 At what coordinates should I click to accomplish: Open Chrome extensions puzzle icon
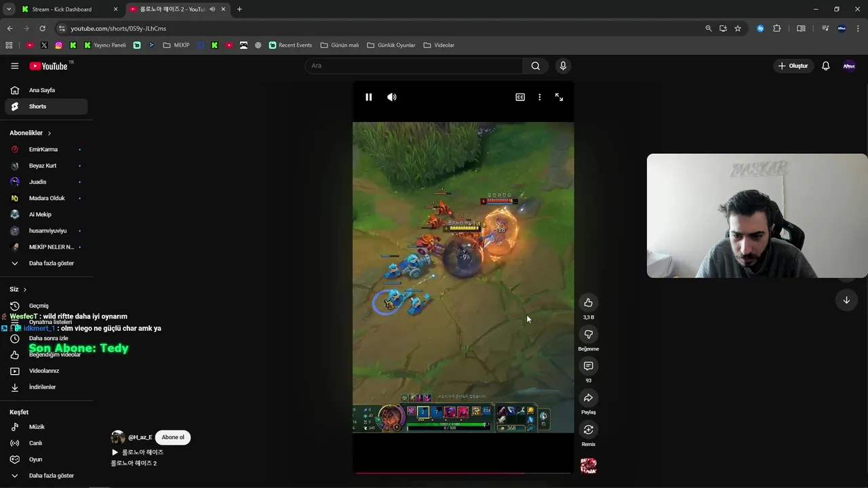point(777,28)
